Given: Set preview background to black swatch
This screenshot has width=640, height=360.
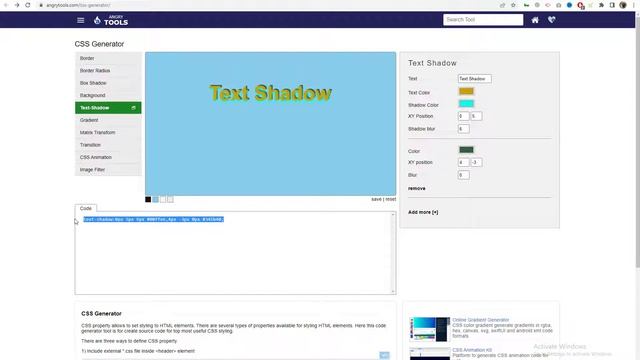Looking at the screenshot, I should [148, 200].
